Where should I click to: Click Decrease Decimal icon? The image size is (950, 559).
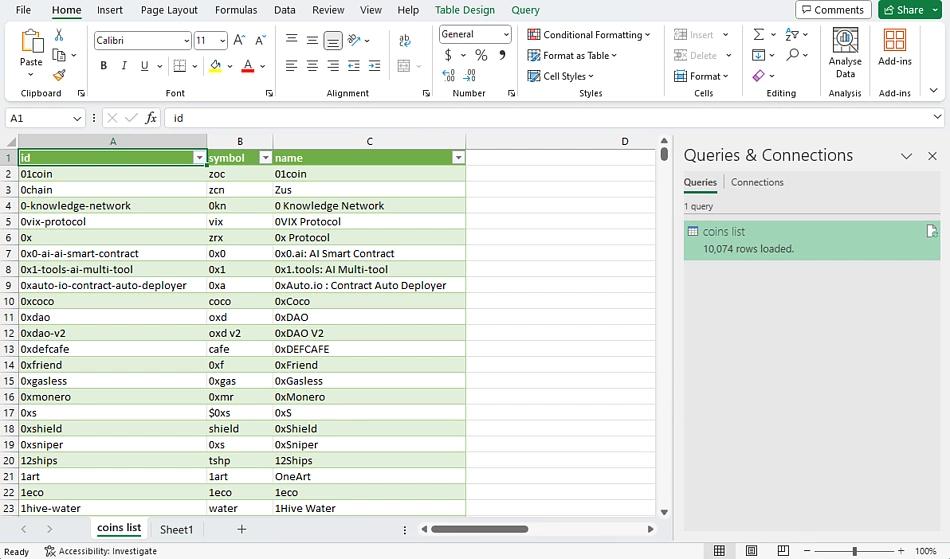click(x=470, y=75)
